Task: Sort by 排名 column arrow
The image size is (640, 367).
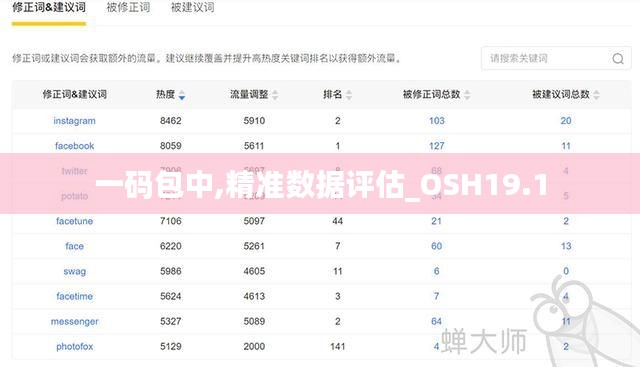Action: [349, 95]
